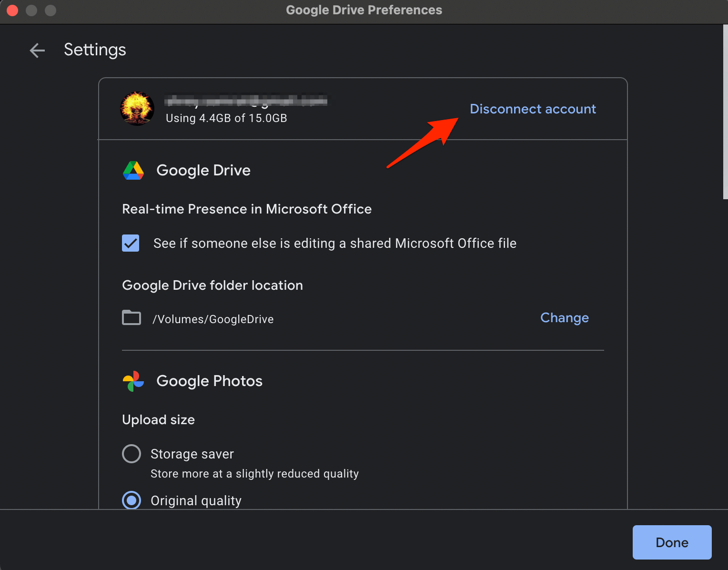This screenshot has height=570, width=728.
Task: Click the blurred account email address
Action: pyautogui.click(x=246, y=101)
